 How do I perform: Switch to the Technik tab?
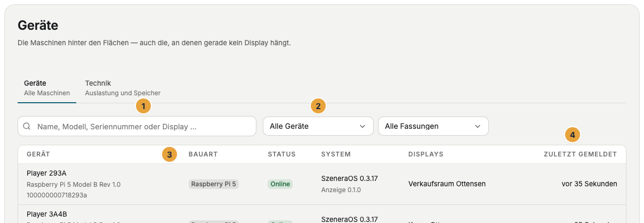point(123,88)
